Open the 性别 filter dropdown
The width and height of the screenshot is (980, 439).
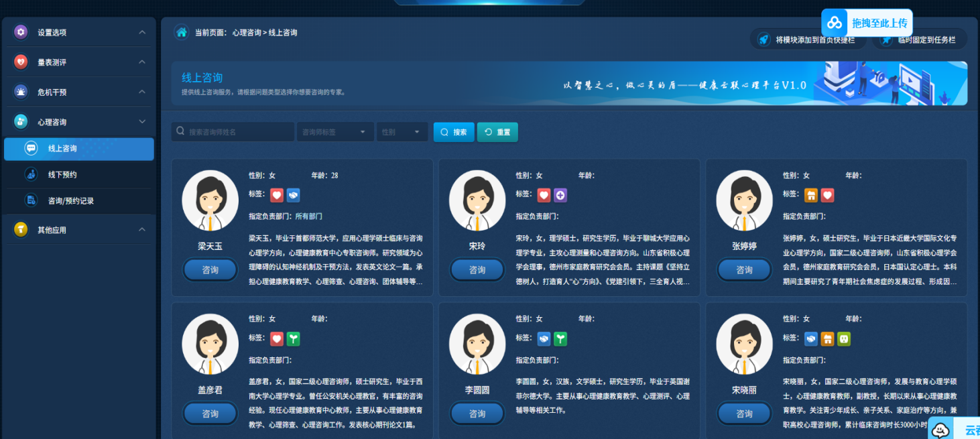click(x=402, y=132)
